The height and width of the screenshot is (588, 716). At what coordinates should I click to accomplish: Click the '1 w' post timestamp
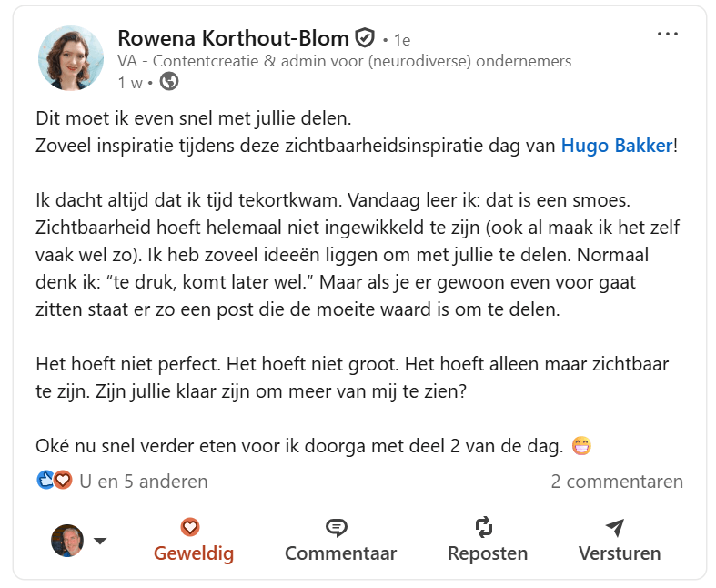coord(130,82)
